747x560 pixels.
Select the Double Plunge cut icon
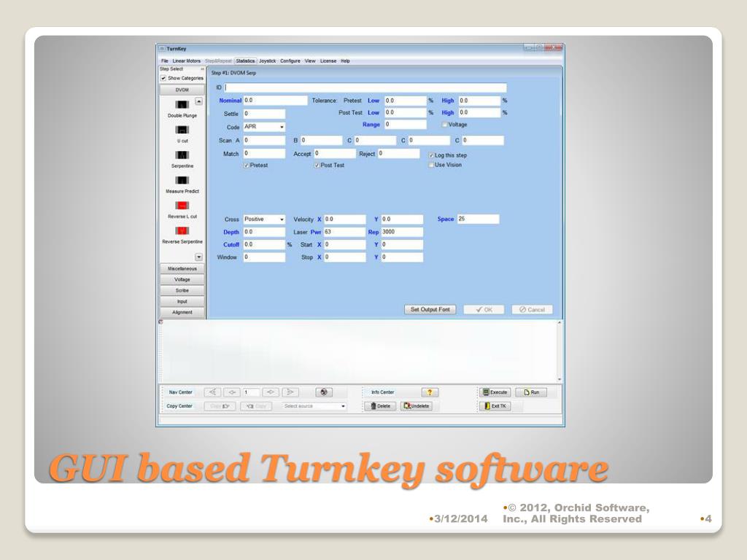pyautogui.click(x=182, y=104)
